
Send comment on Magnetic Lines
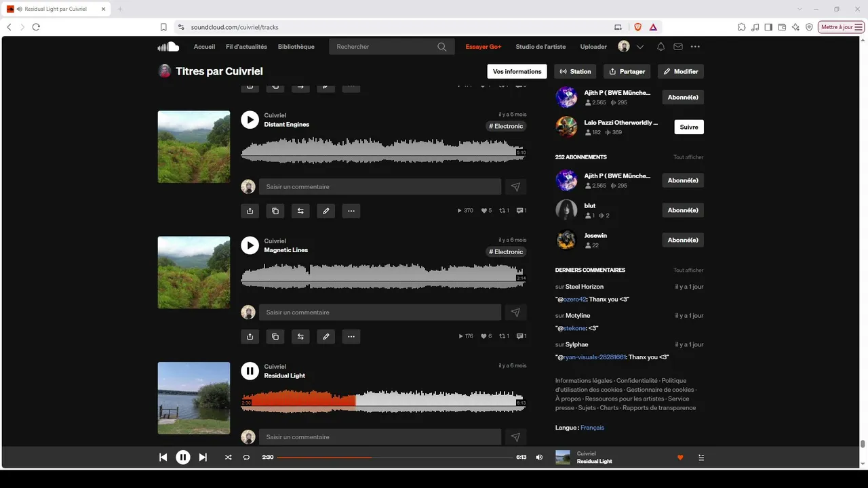pyautogui.click(x=515, y=312)
